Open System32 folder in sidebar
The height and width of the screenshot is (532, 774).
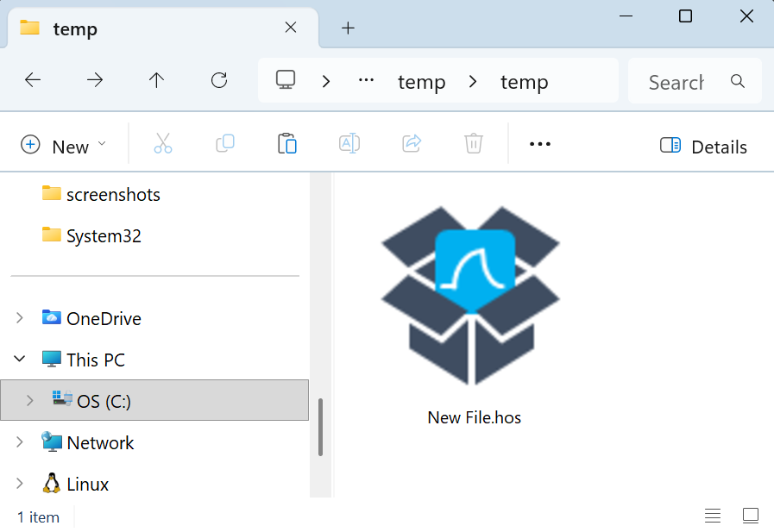click(x=91, y=235)
